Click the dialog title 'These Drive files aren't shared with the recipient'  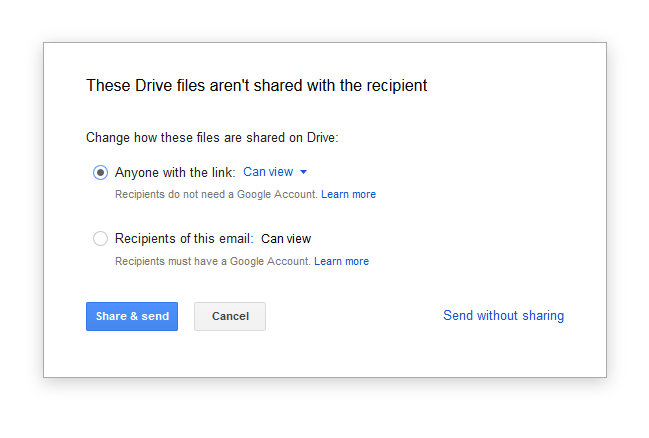point(257,86)
